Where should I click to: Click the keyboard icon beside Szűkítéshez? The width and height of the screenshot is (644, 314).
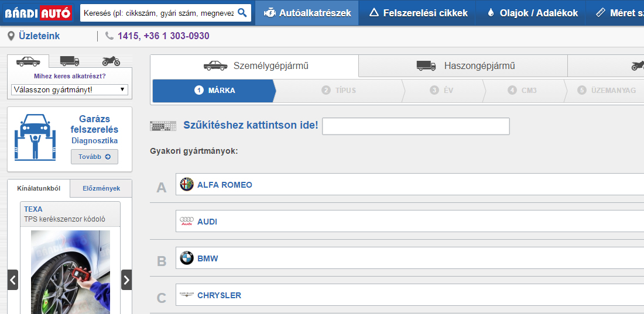(x=163, y=126)
